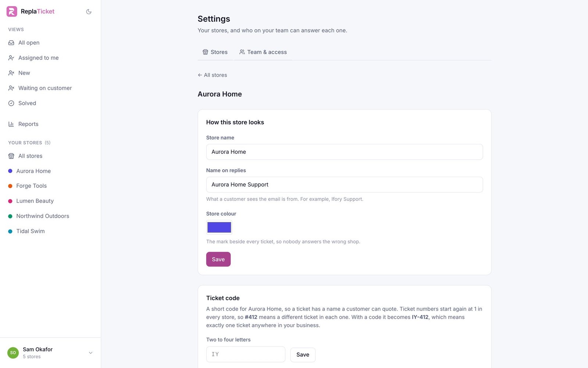Click the ReplaTicket logo icon
The height and width of the screenshot is (368, 588).
[12, 11]
